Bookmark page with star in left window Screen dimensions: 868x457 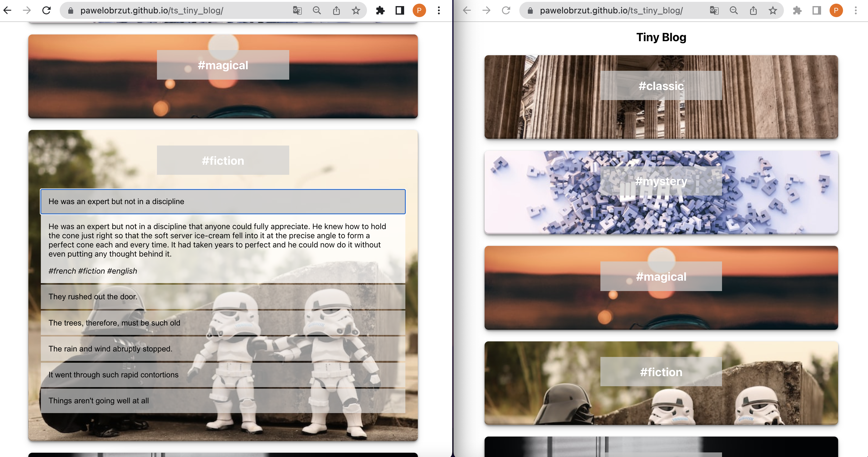coord(356,10)
